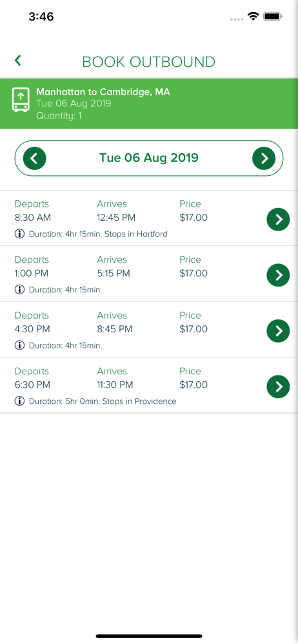Tap the bus icon in green banner
This screenshot has height=644, width=298.
[21, 99]
